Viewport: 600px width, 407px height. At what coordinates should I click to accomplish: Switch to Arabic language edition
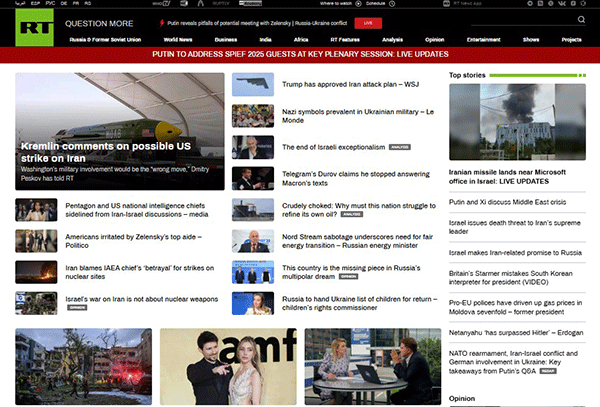point(20,3)
